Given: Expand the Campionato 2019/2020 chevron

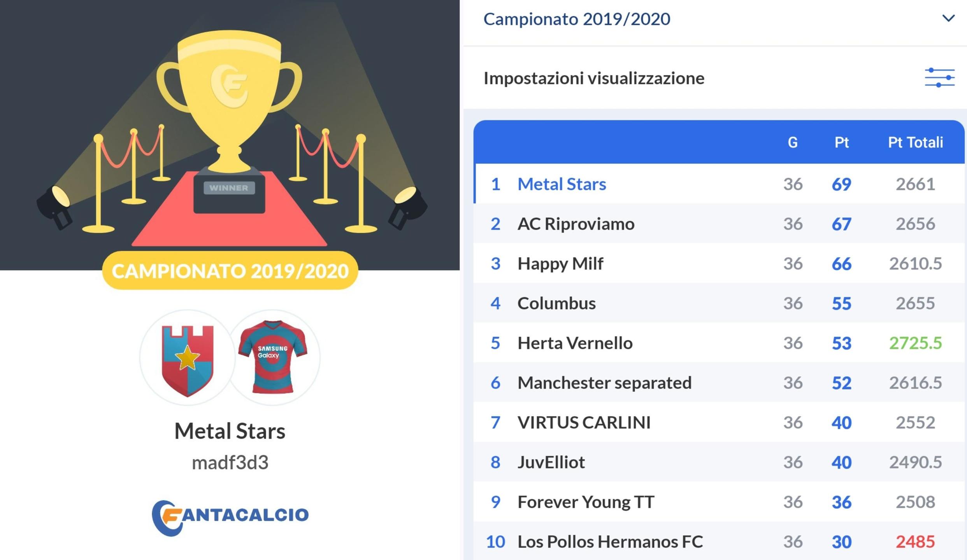Looking at the screenshot, I should point(948,18).
